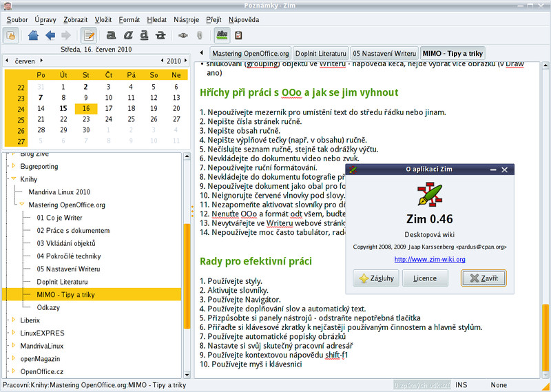
Task: Open the 04 Pokročilé techniky page
Action: tap(68, 256)
